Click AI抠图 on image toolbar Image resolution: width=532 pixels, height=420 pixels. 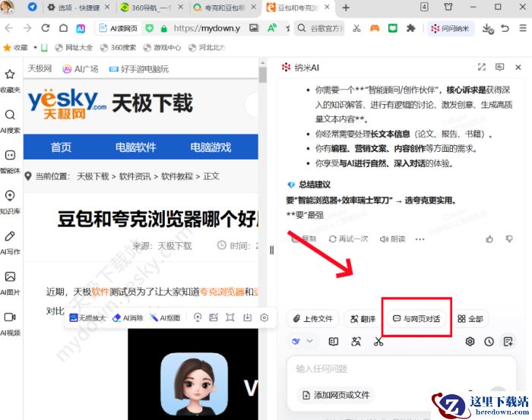(x=165, y=318)
